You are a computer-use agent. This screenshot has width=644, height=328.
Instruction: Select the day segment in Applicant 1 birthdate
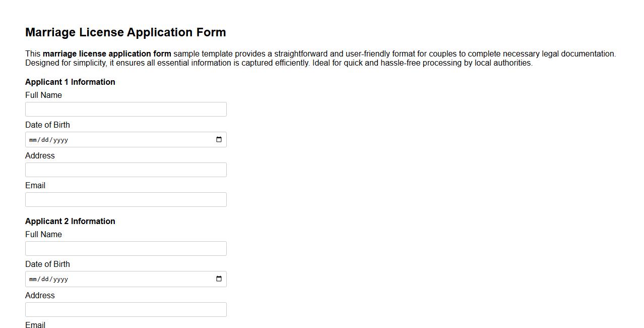45,140
